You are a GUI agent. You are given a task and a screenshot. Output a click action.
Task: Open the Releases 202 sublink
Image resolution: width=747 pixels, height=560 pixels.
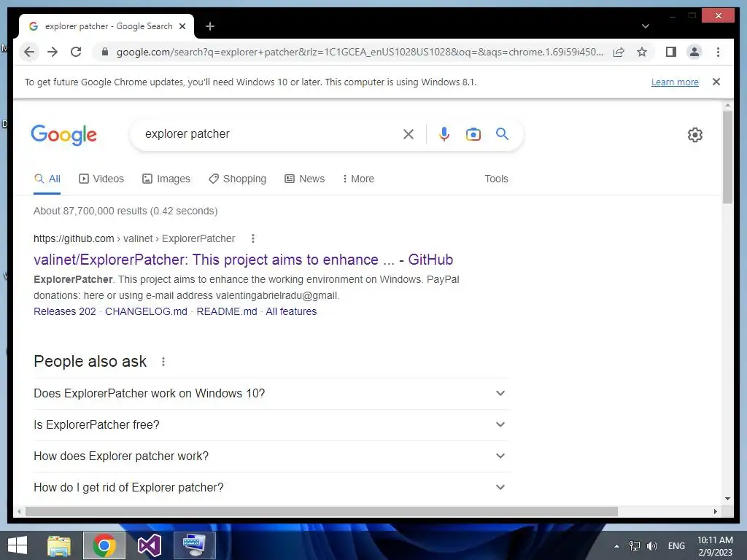click(65, 311)
